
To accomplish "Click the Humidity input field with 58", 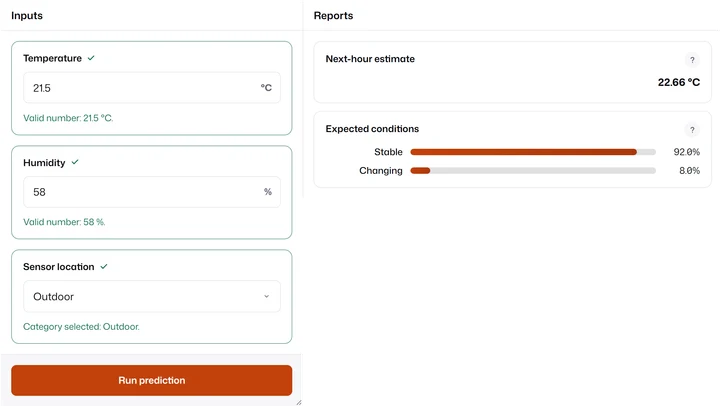I will pos(152,192).
